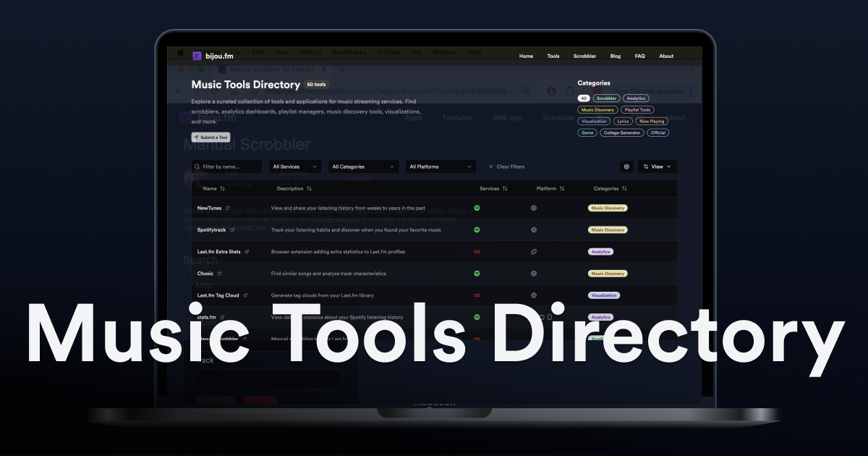Open the All Services dropdown

tap(295, 166)
